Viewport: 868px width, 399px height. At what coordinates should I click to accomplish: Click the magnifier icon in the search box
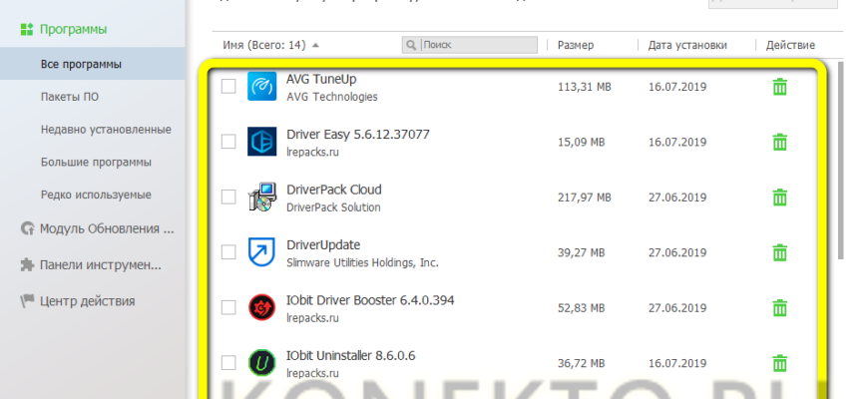pyautogui.click(x=411, y=45)
